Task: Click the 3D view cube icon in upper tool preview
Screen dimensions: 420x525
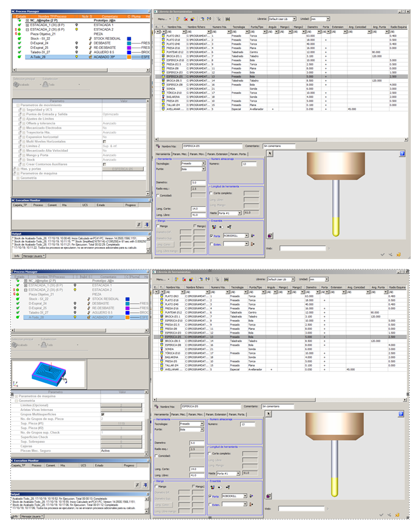Action: 269,236
